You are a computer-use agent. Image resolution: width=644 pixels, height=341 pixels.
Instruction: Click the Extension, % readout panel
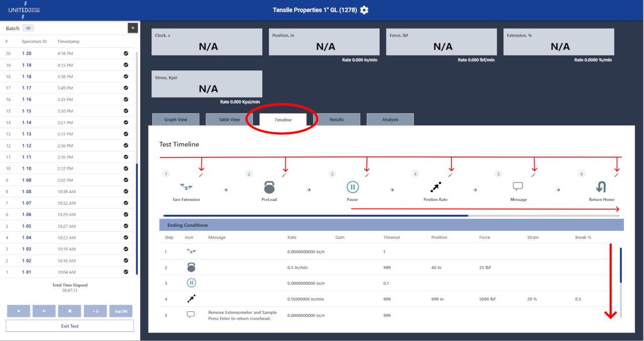click(559, 42)
